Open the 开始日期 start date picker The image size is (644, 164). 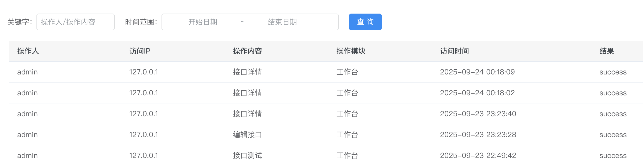(x=203, y=22)
